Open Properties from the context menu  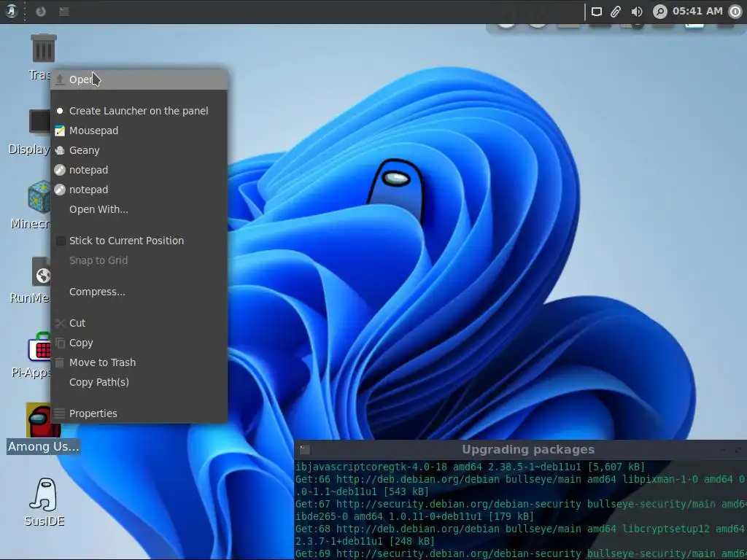click(x=139, y=414)
